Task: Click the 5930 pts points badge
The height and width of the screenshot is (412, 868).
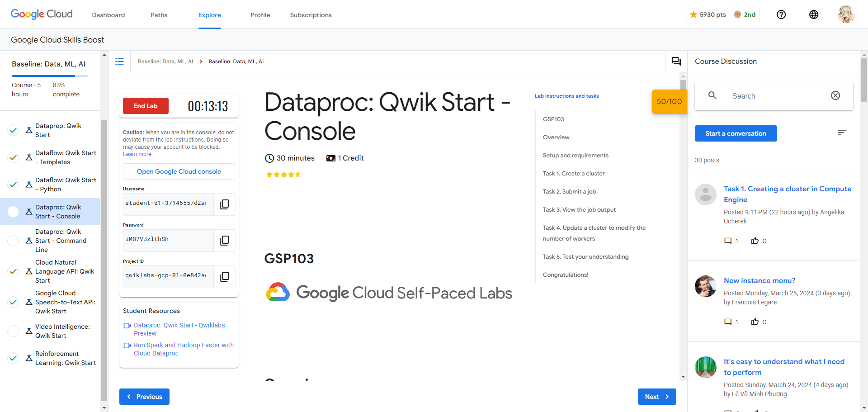Action: pyautogui.click(x=708, y=14)
